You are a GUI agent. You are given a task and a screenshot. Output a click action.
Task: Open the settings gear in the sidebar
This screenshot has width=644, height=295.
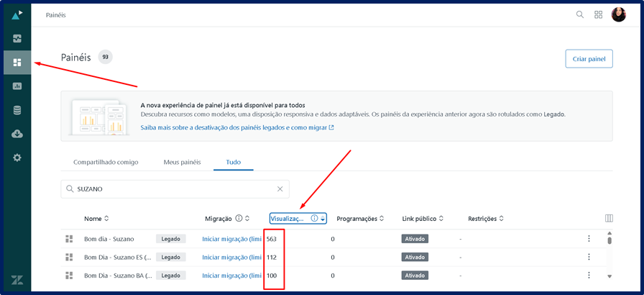(x=17, y=158)
